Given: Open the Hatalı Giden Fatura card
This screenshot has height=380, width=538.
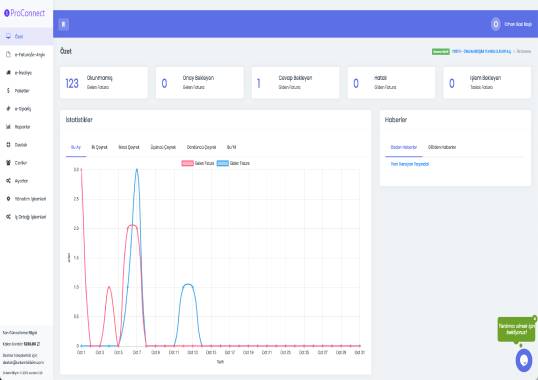Looking at the screenshot, I should 391,83.
